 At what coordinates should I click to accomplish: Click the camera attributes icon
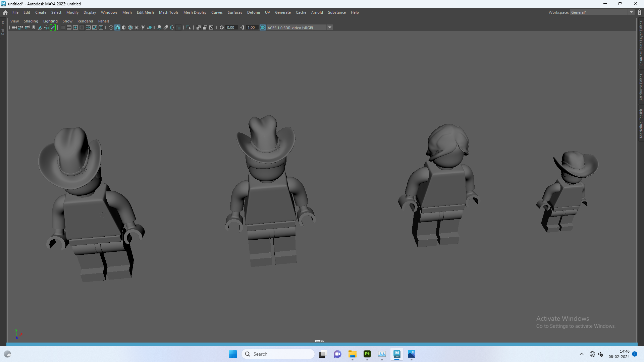pyautogui.click(x=27, y=27)
